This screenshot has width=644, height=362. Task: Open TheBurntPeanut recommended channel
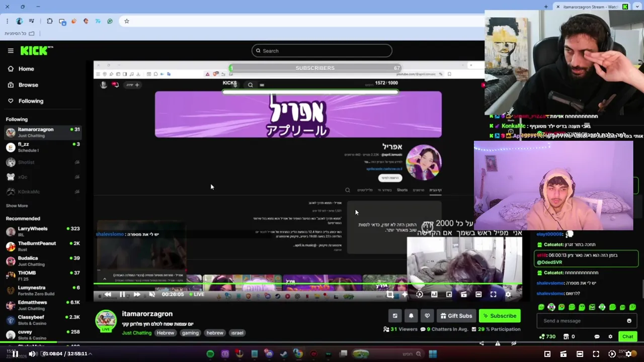tap(43, 246)
